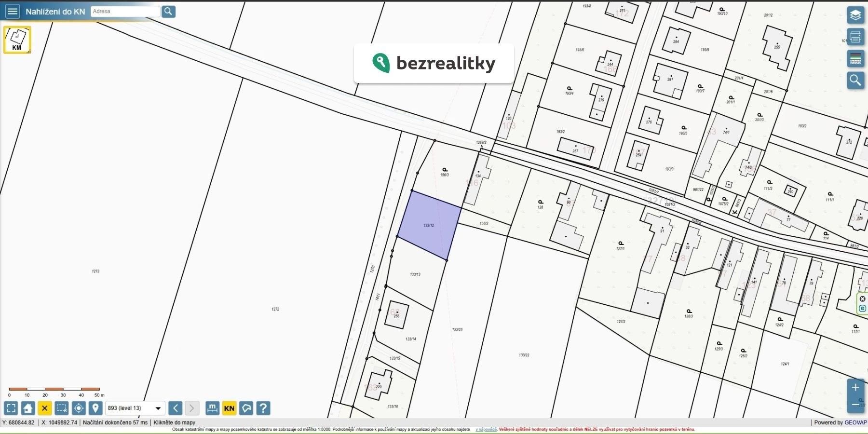Open the search tool on right sidebar
The width and height of the screenshot is (868, 434).
855,80
